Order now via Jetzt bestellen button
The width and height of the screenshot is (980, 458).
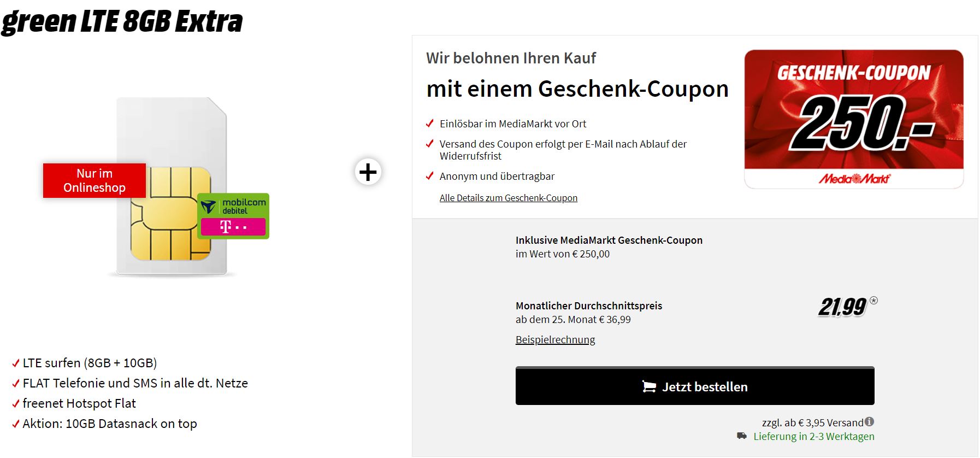click(695, 386)
